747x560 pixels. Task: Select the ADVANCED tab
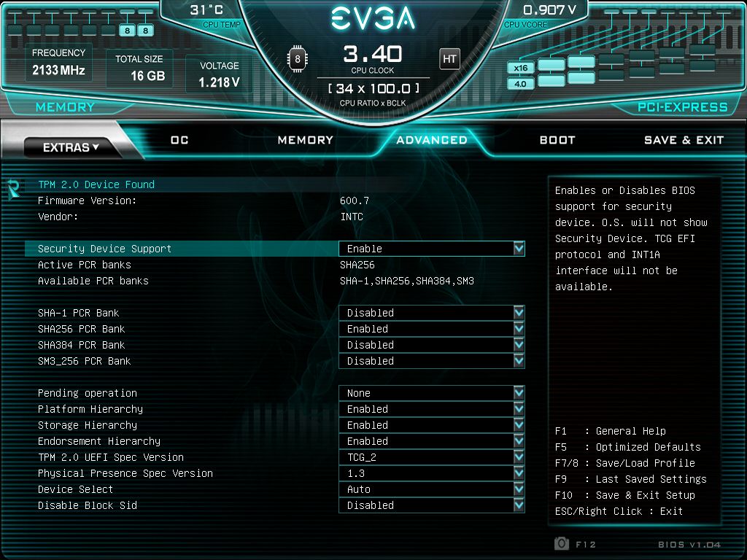click(x=432, y=140)
